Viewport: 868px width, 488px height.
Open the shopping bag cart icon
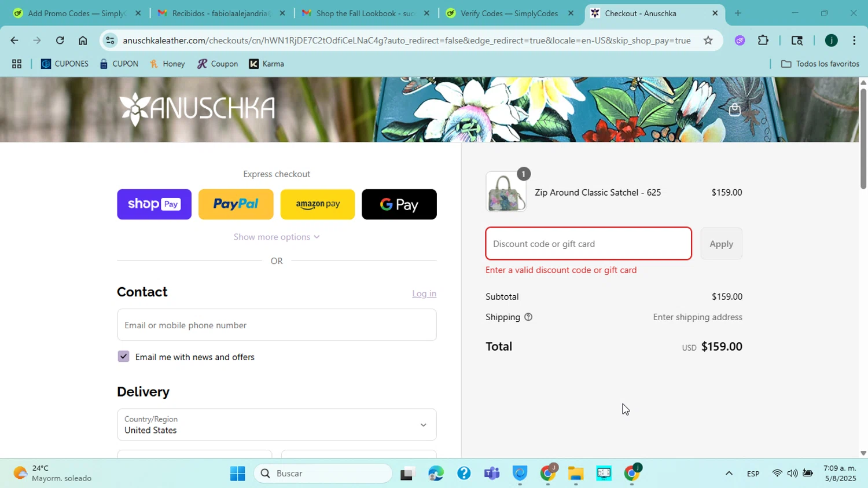pyautogui.click(x=734, y=109)
